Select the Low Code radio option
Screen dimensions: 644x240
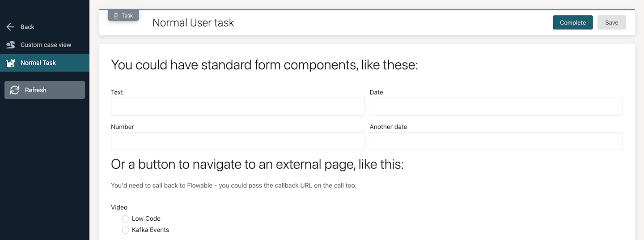pos(126,219)
